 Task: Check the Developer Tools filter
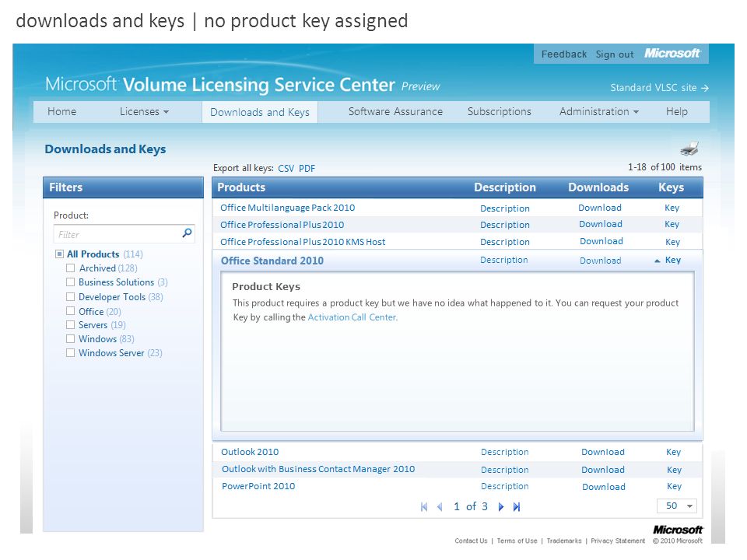pos(70,296)
